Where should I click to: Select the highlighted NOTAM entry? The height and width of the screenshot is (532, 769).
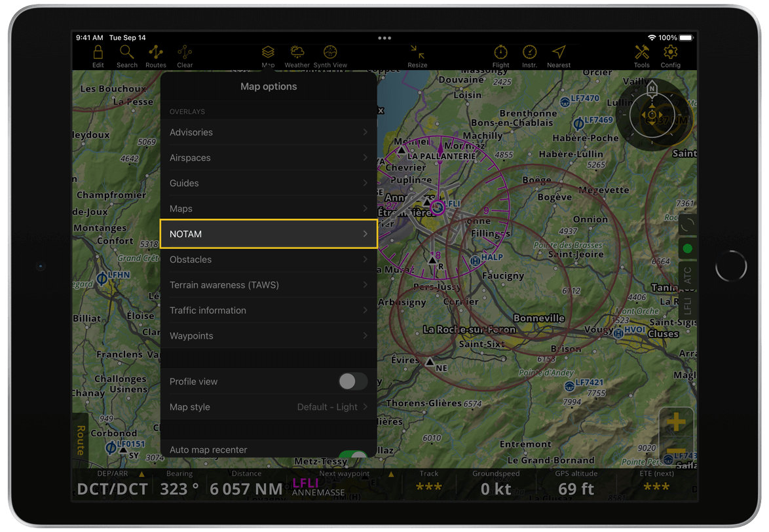[269, 234]
